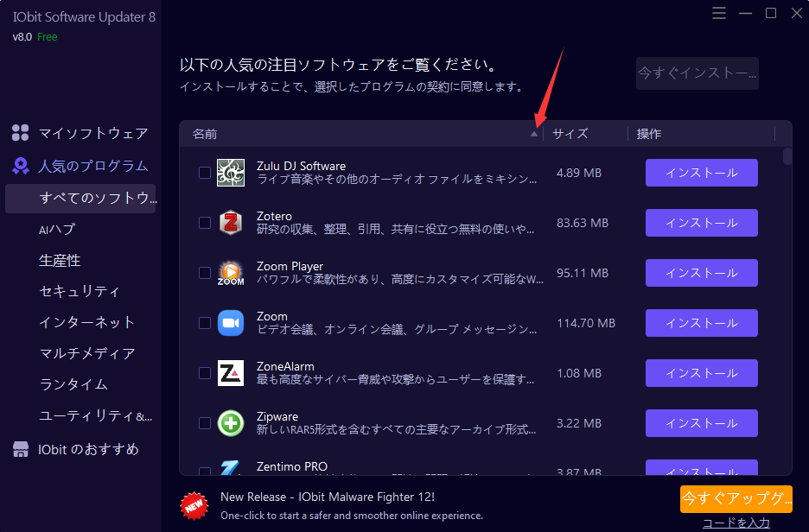Viewport: 809px width, 532px height.
Task: Select AIハブ category
Action: coord(57,230)
